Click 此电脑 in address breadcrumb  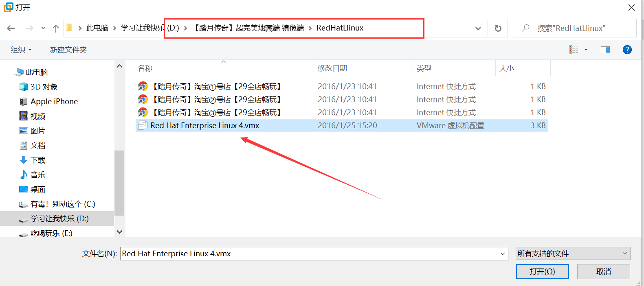coord(97,28)
